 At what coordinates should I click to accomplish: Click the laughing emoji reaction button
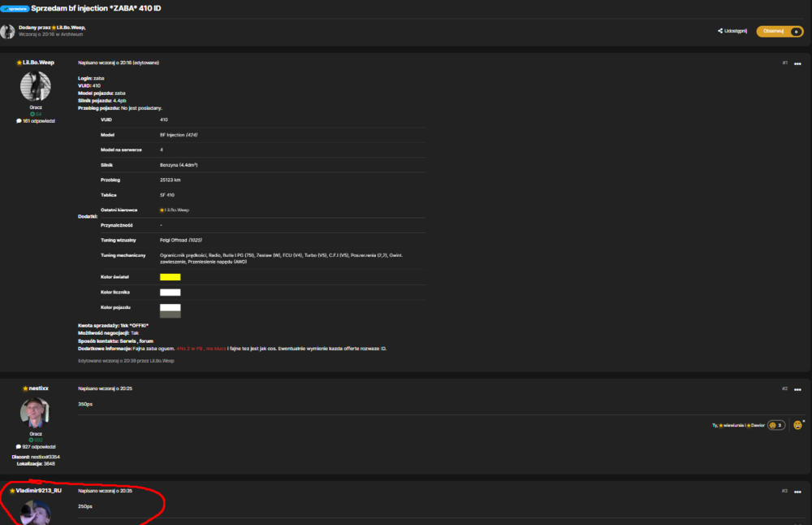point(798,425)
